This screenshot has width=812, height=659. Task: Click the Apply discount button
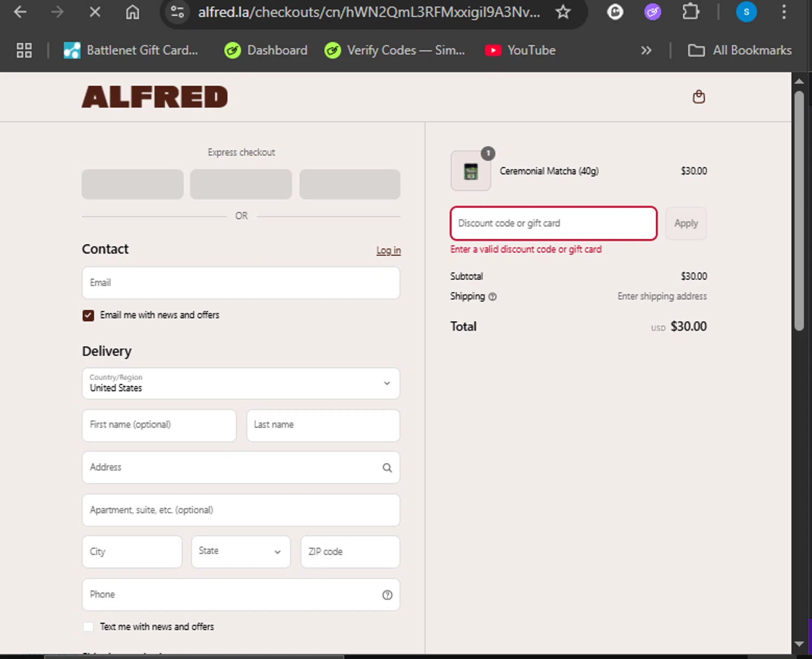tap(686, 223)
